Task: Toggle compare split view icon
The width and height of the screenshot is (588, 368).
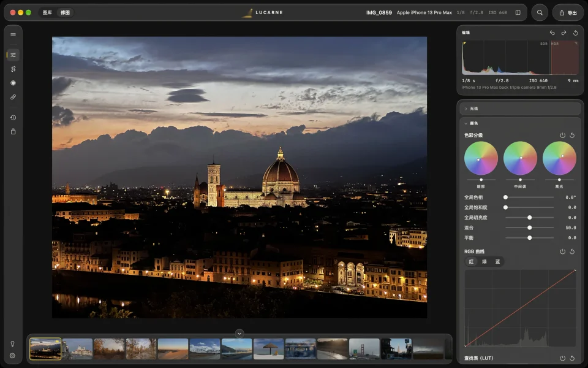Action: [518, 12]
